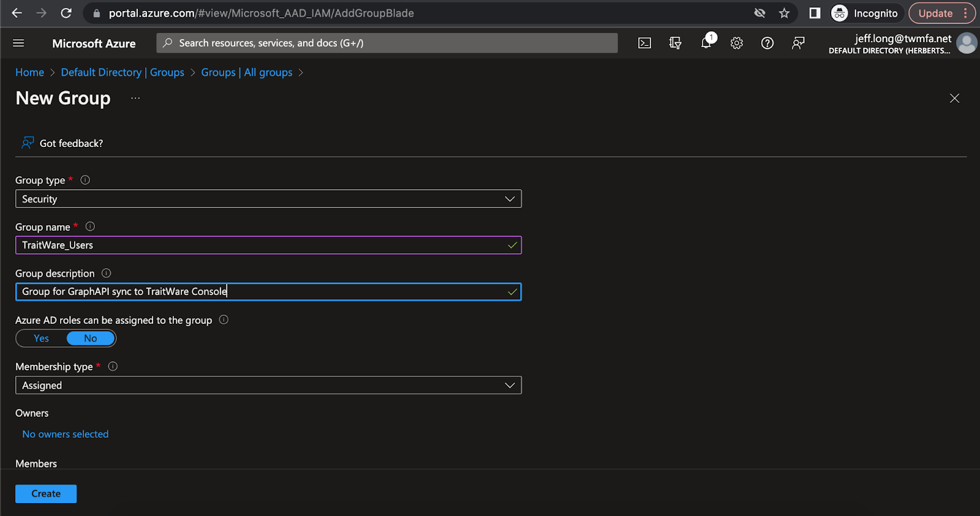This screenshot has height=516, width=980.
Task: Close the New Group blade
Action: point(954,98)
